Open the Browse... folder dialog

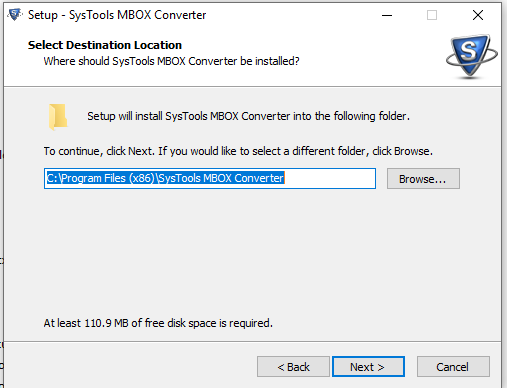click(423, 179)
